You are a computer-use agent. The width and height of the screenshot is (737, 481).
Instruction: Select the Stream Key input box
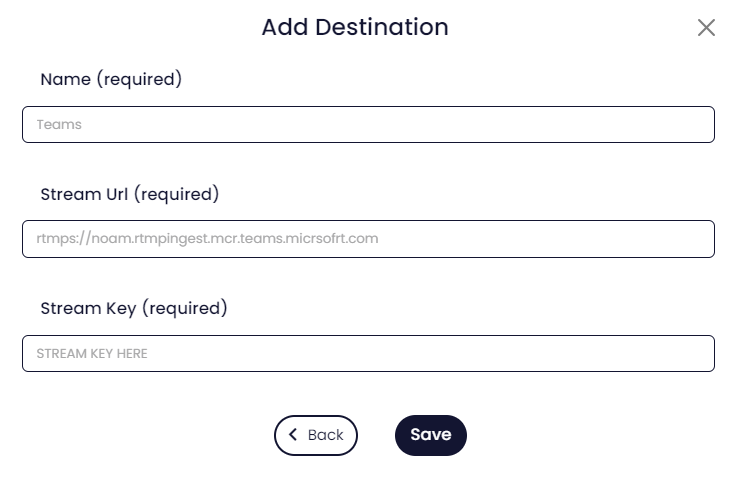(368, 354)
